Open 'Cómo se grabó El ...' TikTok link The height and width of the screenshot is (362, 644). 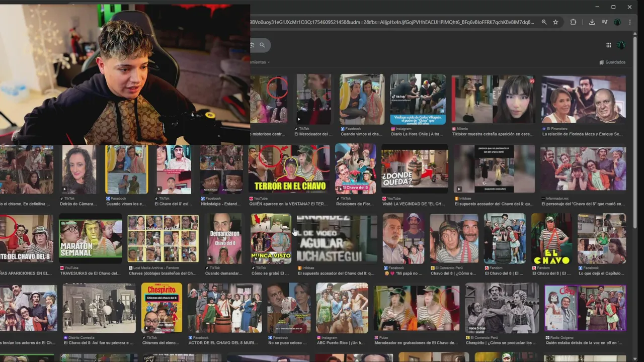point(270,274)
